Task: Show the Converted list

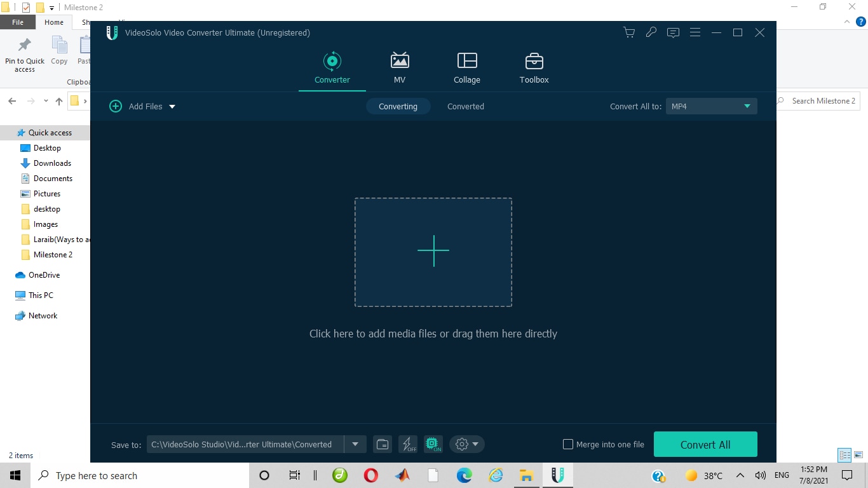Action: click(466, 106)
